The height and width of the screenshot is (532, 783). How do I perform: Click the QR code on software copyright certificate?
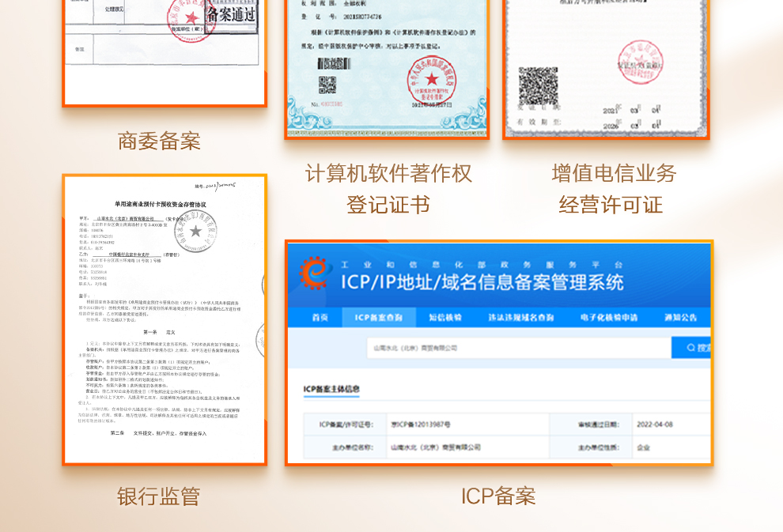tap(327, 85)
